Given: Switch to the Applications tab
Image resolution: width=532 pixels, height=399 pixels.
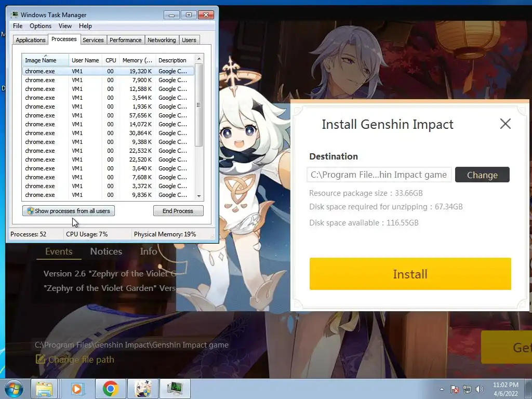Looking at the screenshot, I should 30,40.
